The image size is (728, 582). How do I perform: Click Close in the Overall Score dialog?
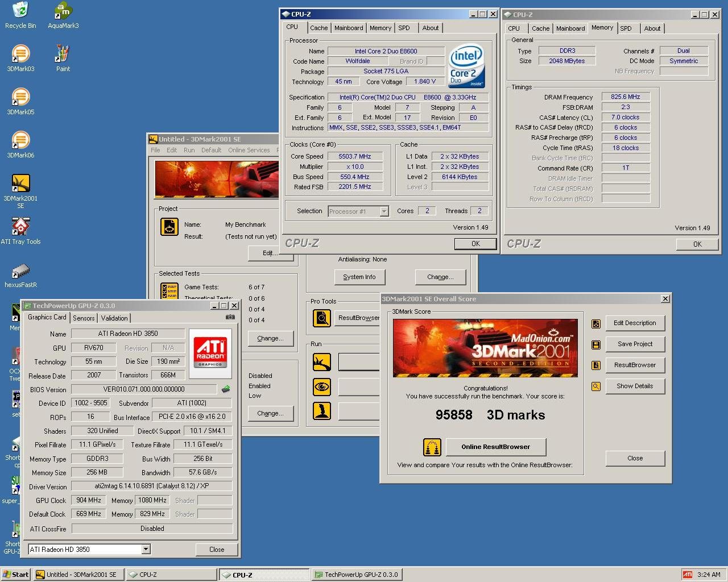tap(635, 458)
